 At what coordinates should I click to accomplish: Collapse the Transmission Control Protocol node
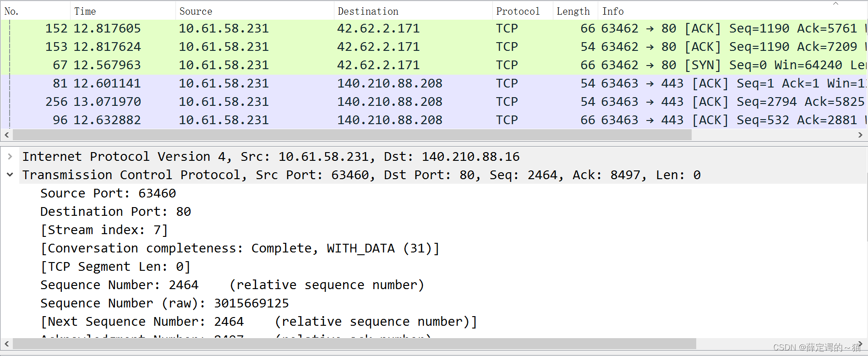pos(10,175)
